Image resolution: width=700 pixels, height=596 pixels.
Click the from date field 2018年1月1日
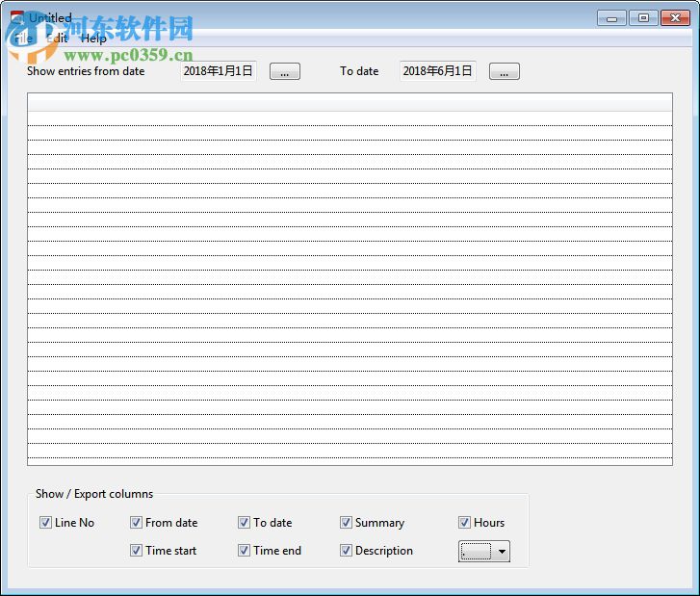point(219,71)
